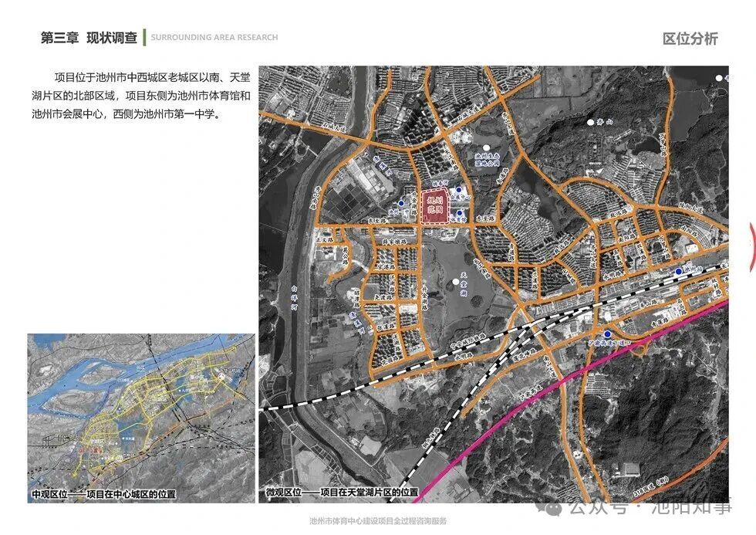Select the 体育馆 blue marker
The height and width of the screenshot is (535, 756).
point(460,214)
